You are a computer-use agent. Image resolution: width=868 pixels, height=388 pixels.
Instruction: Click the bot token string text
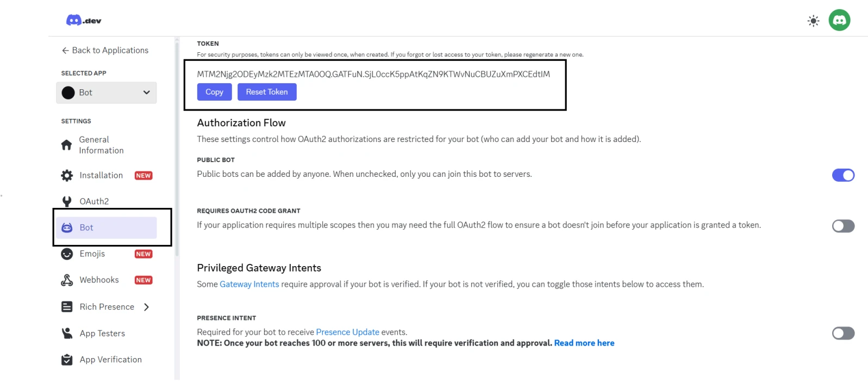coord(373,74)
